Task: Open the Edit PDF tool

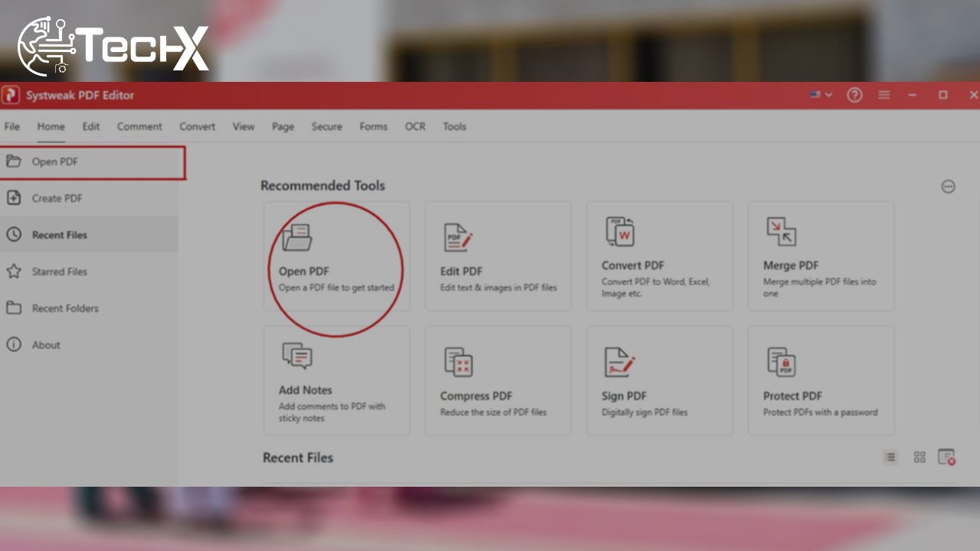Action: [498, 256]
